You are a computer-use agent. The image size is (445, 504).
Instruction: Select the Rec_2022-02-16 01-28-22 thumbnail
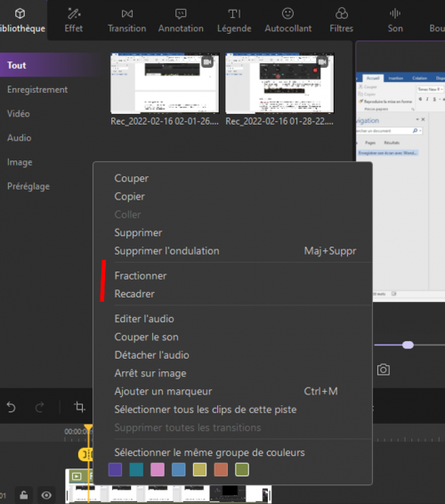click(x=279, y=83)
